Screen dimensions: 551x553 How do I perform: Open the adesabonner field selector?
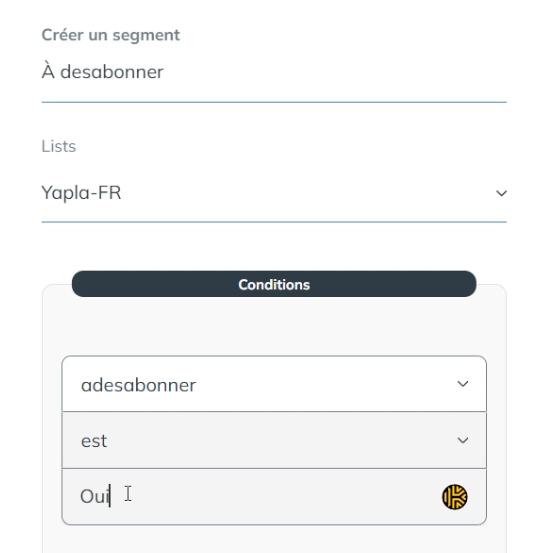pos(274,384)
